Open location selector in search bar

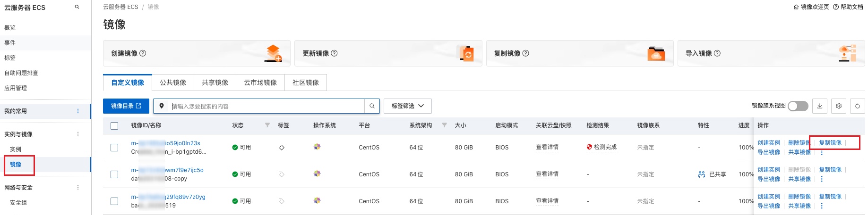(162, 106)
